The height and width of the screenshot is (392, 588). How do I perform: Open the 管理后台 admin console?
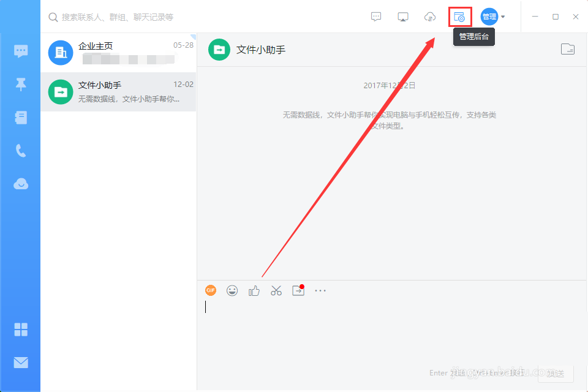(459, 17)
